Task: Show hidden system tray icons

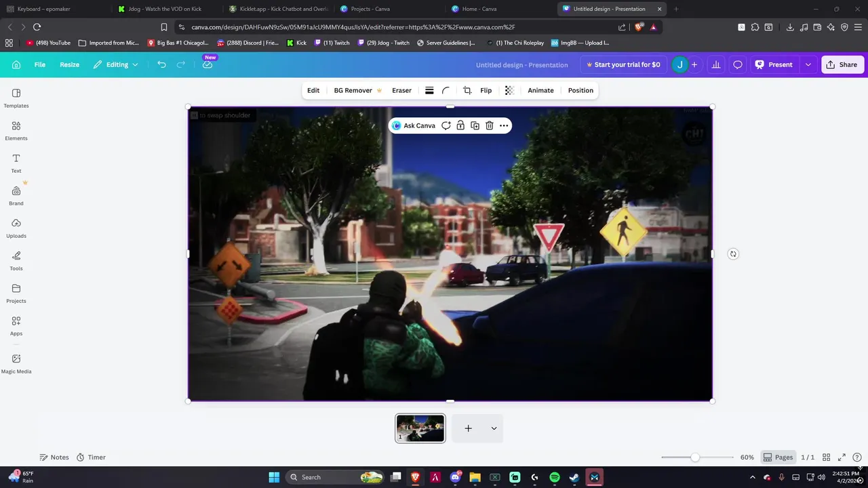Action: pyautogui.click(x=752, y=477)
